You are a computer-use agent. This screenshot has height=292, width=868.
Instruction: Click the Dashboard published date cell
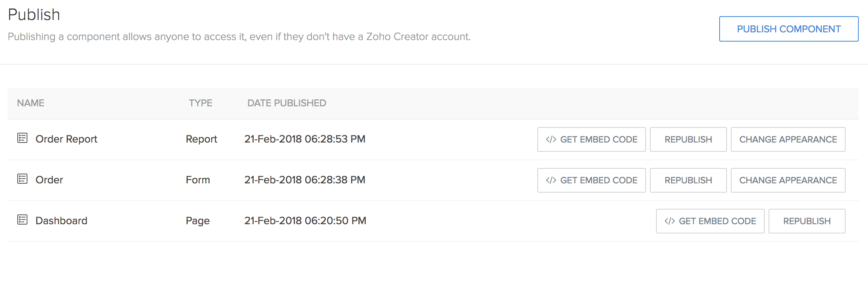pyautogui.click(x=305, y=221)
